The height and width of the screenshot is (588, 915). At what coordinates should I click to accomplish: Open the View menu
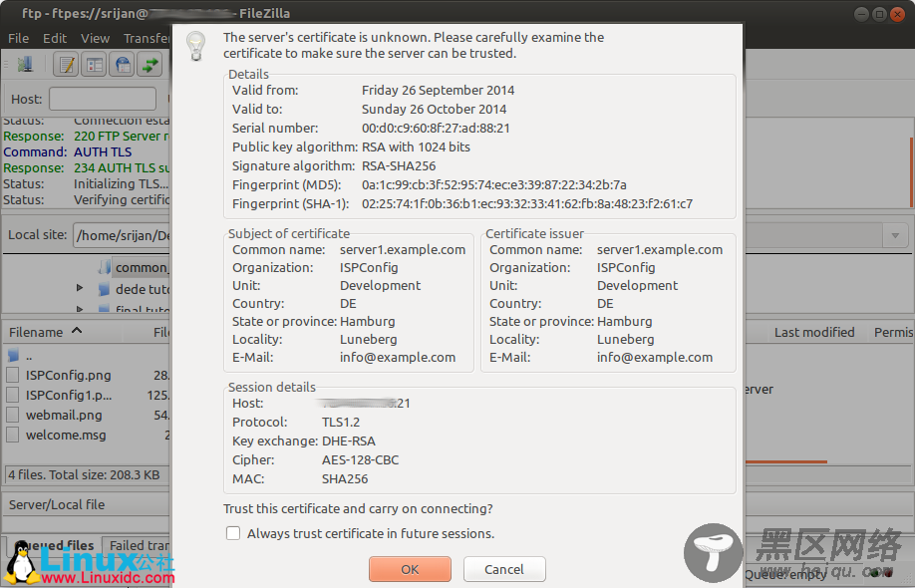coord(95,39)
